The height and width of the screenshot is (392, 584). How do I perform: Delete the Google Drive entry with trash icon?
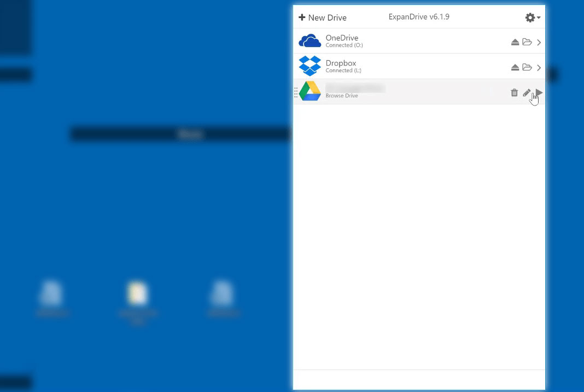pos(514,92)
